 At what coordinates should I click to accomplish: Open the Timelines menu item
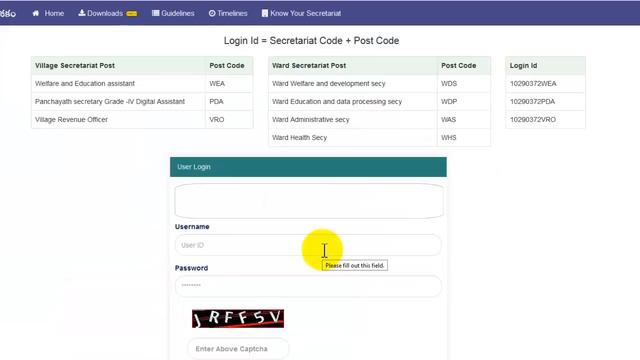click(x=228, y=13)
